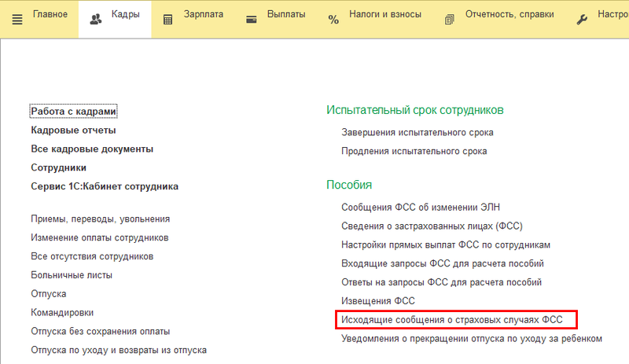This screenshot has height=364, width=629.
Task: Open Работа с кадрами
Action: [x=73, y=111]
